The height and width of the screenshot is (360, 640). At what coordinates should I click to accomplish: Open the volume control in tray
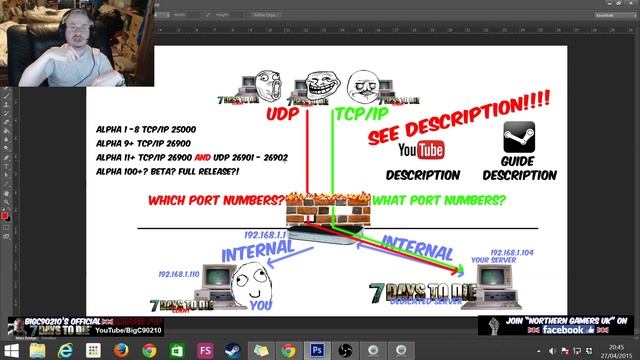click(552, 351)
